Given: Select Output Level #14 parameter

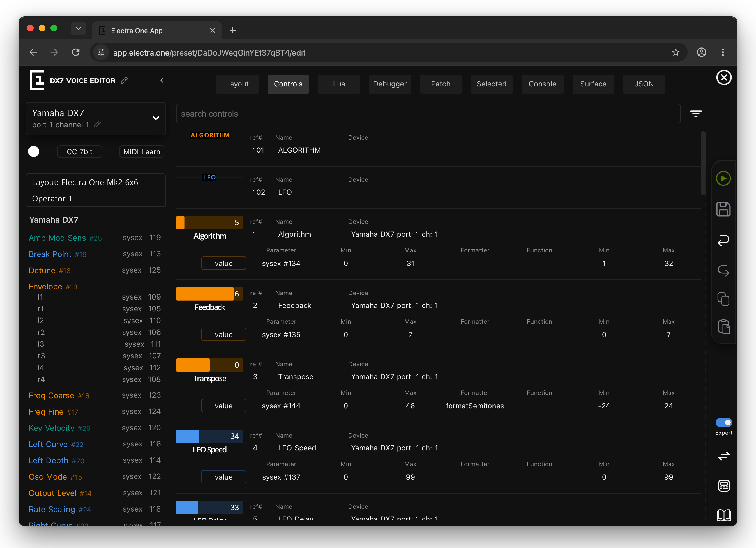Looking at the screenshot, I should (x=60, y=493).
